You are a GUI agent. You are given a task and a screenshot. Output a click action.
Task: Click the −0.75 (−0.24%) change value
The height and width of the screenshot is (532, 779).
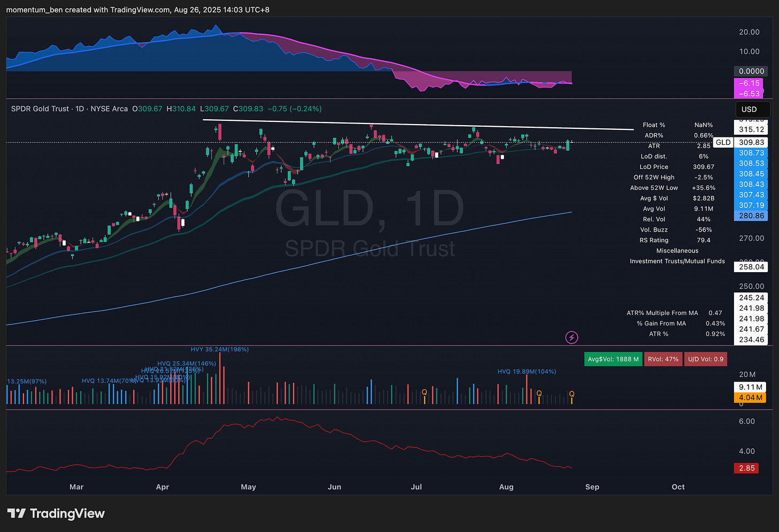(295, 109)
